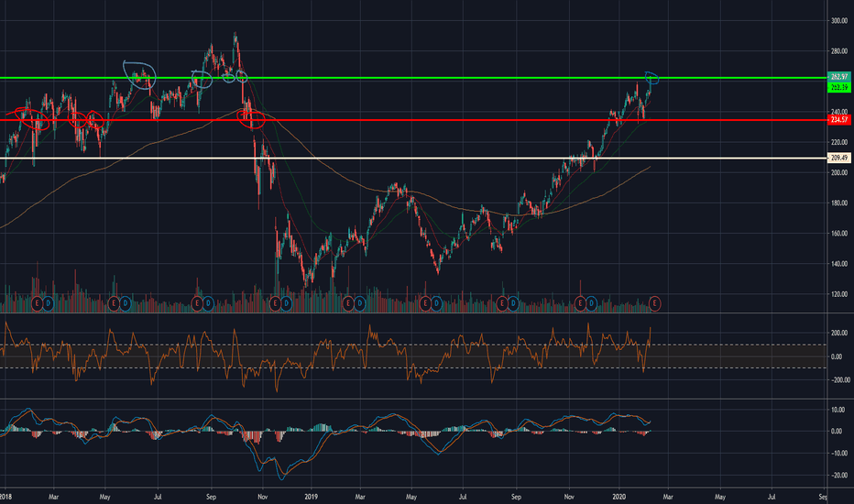Select the earnings E marker for August 2019
Viewport: 854px width, 504px height.
point(502,303)
